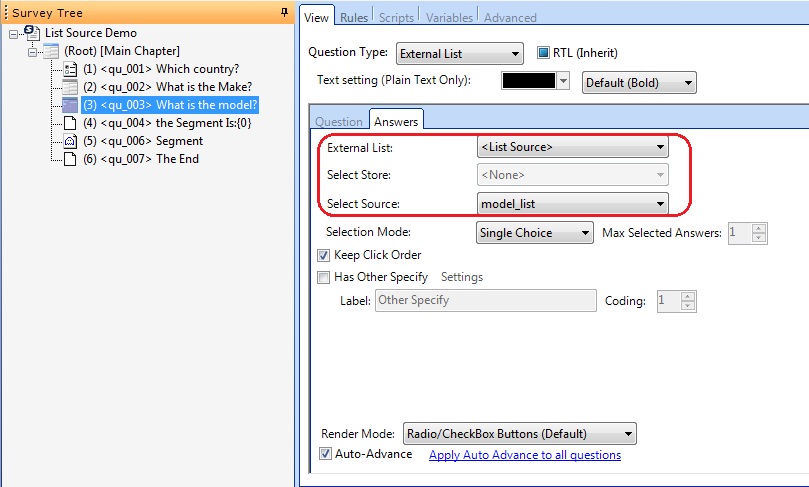Click the Max Selected Answers field
The height and width of the screenshot is (487, 809).
coord(740,233)
